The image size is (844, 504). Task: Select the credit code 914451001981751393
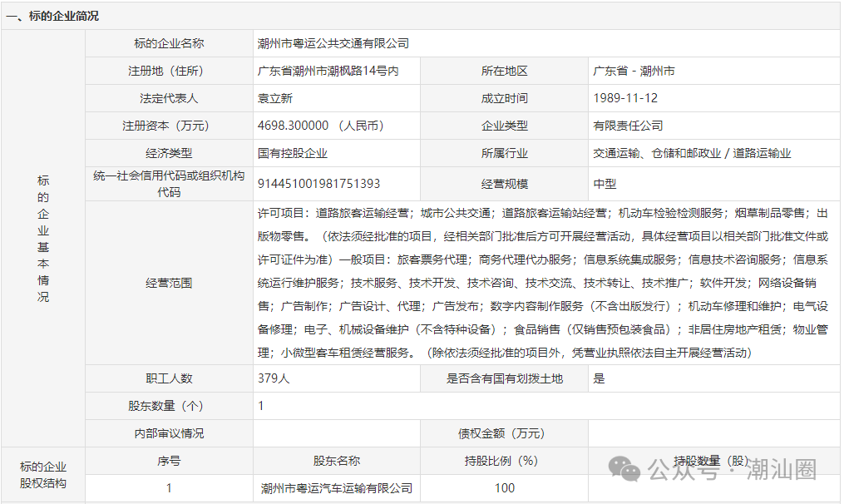click(318, 184)
